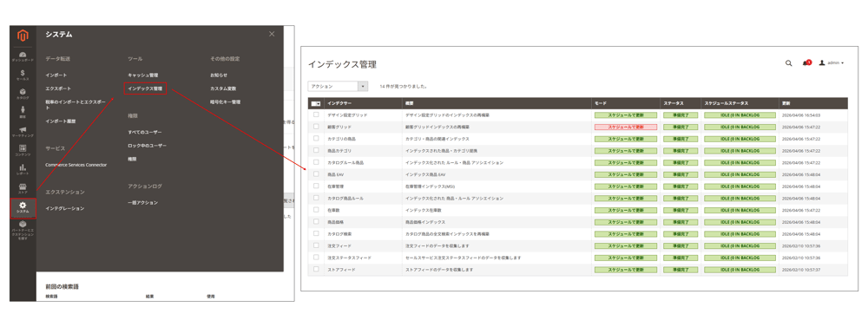Select インテグレーション under エクステンション
868x327 pixels.
pos(65,208)
